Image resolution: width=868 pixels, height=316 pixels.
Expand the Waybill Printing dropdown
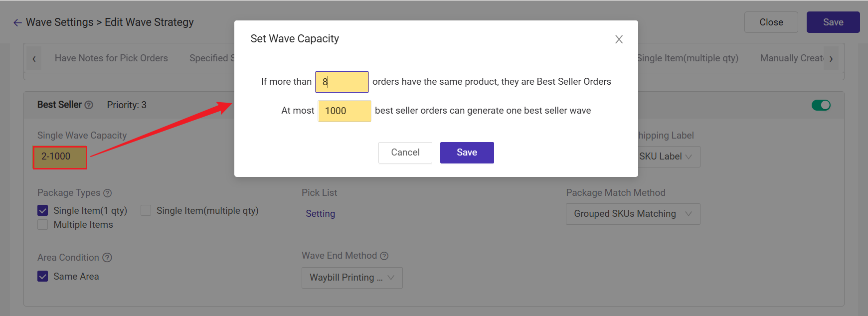tap(351, 278)
